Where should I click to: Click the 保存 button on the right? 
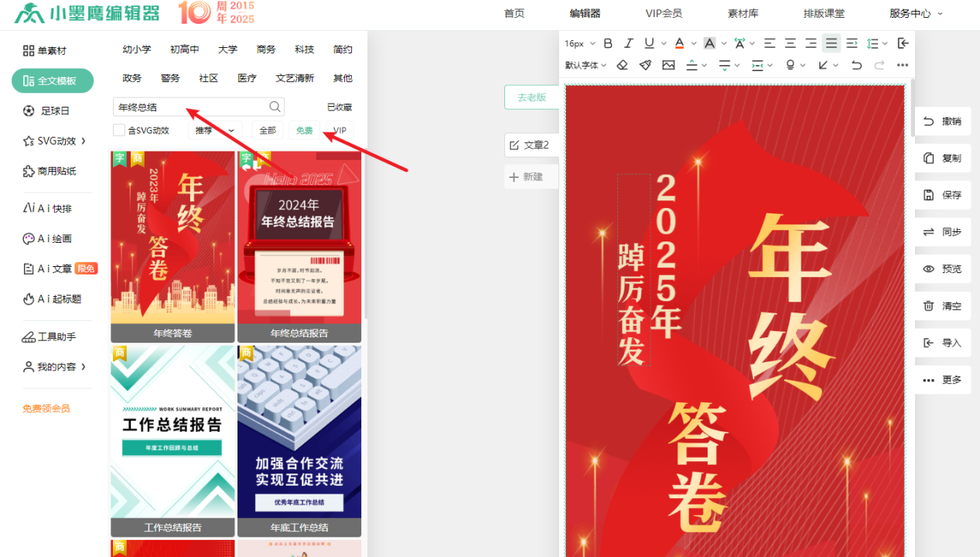(x=943, y=195)
